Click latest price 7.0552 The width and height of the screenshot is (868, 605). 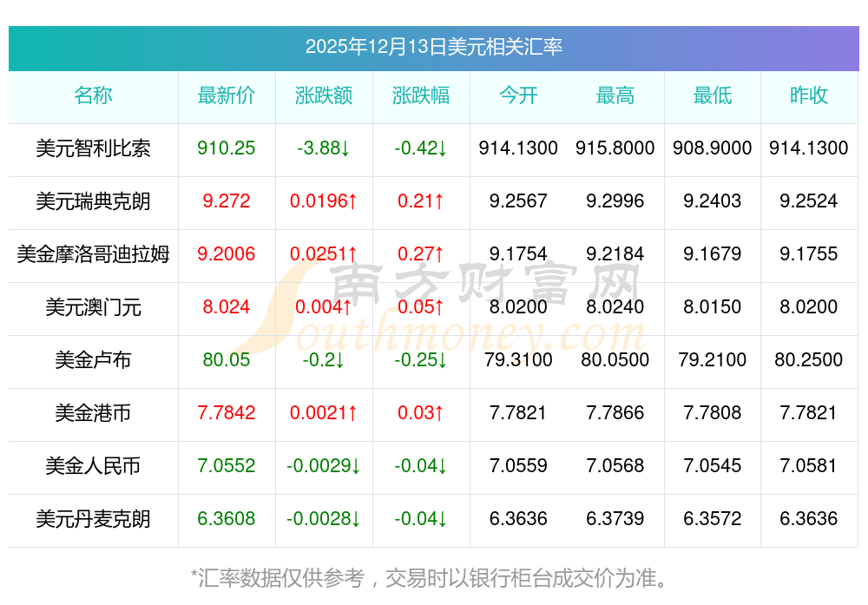click(x=226, y=465)
